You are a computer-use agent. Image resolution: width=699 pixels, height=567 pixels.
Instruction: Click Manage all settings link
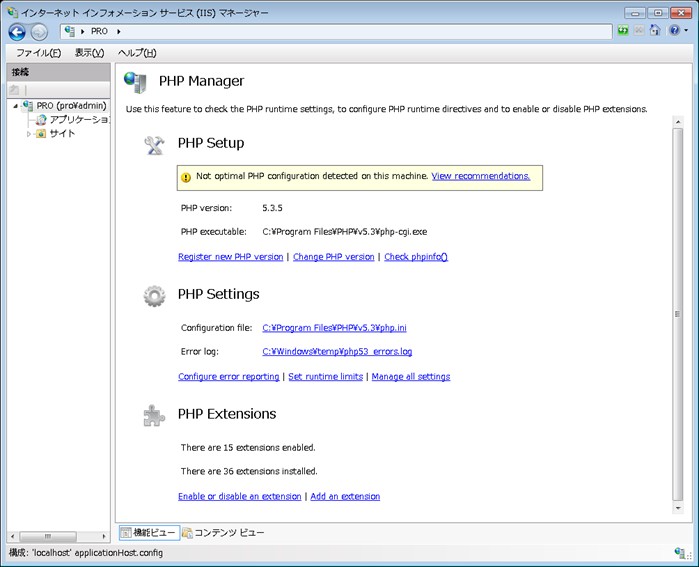pyautogui.click(x=411, y=377)
